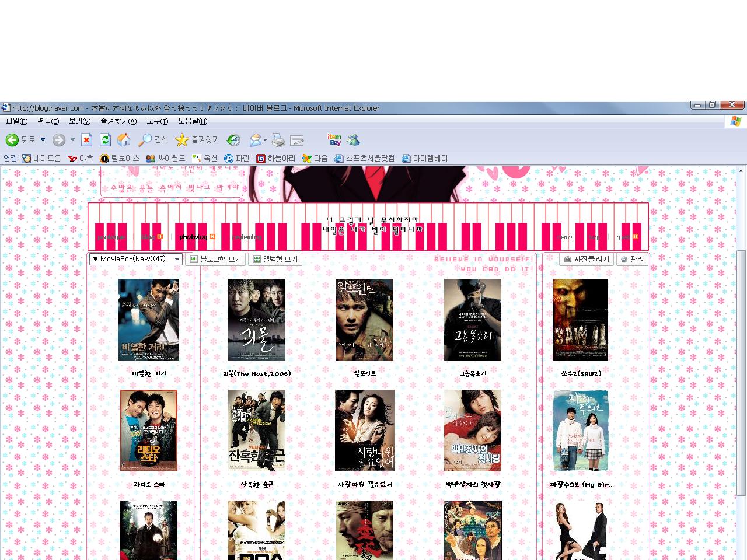Open the 비열한 거리 poster thumbnail
The image size is (747, 560).
(x=149, y=320)
